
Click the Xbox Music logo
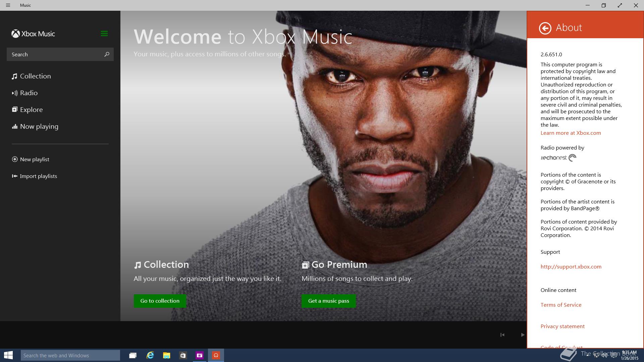click(x=33, y=34)
